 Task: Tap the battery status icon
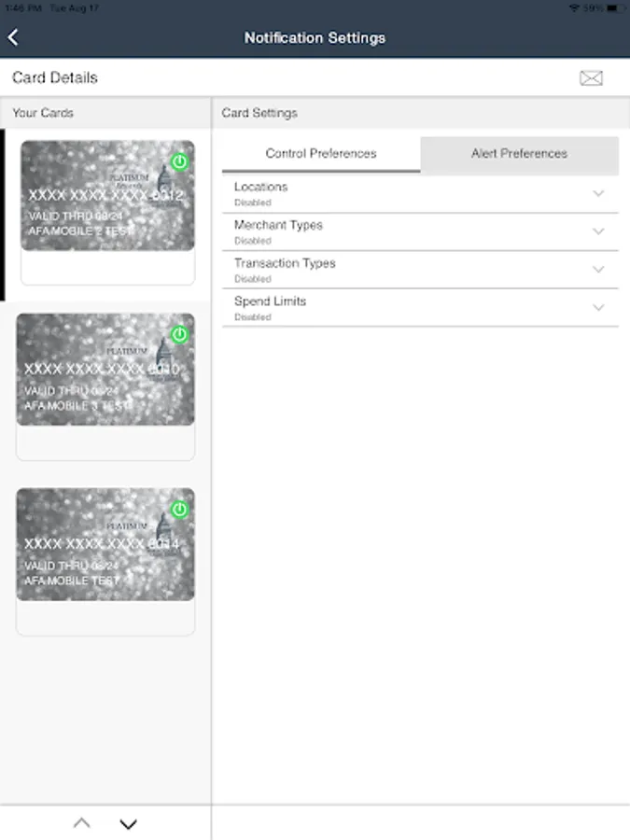[x=616, y=8]
